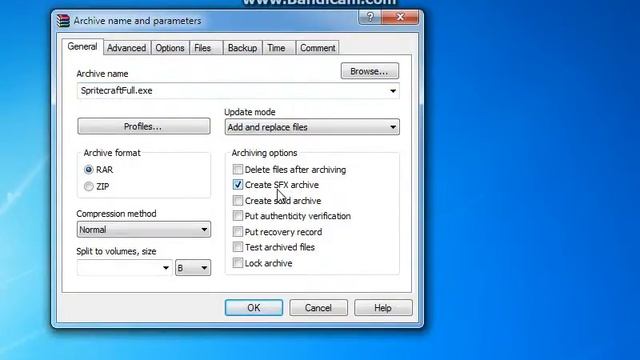Screen dimensions: 640x360
Task: Click the Help button
Action: (383, 308)
